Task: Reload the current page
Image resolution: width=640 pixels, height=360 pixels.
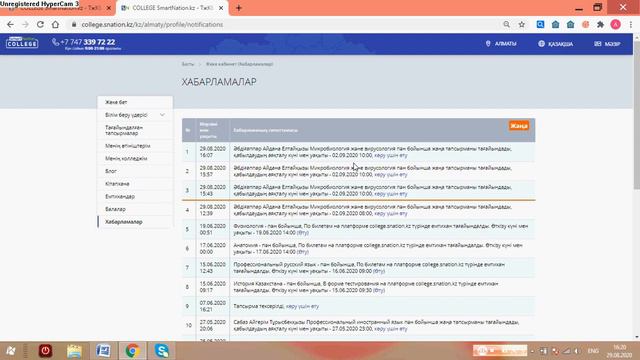Action: pos(40,24)
